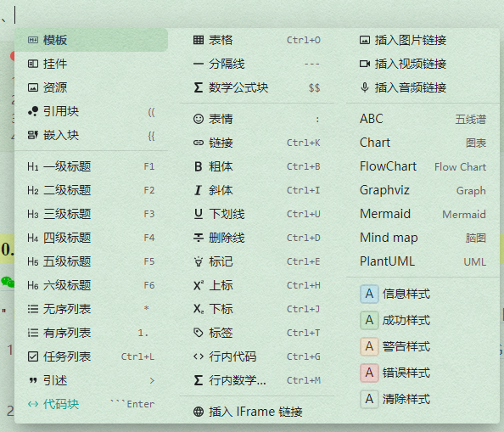Click the Ctrl+L hint for 任务列表
504x432 pixels.
[138, 357]
